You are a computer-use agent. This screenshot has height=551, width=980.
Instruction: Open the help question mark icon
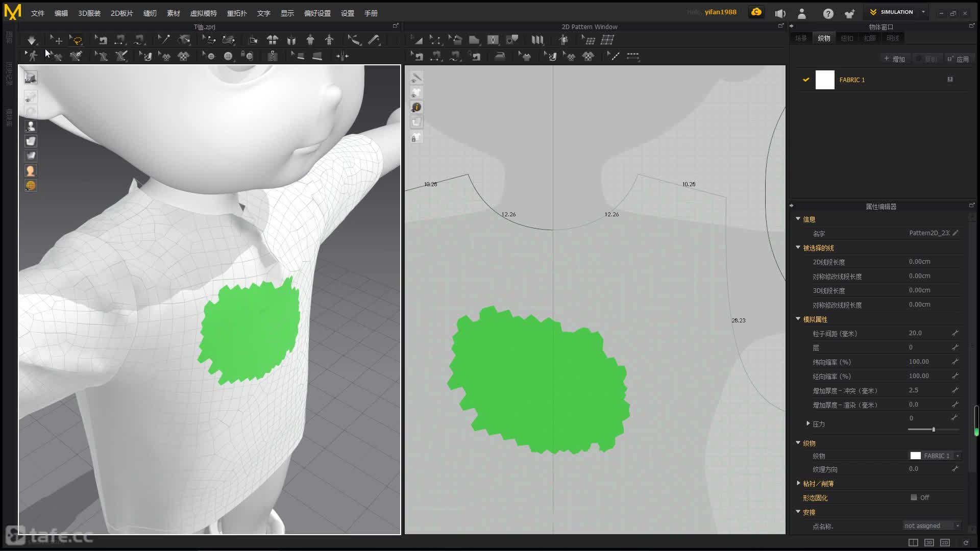click(828, 14)
